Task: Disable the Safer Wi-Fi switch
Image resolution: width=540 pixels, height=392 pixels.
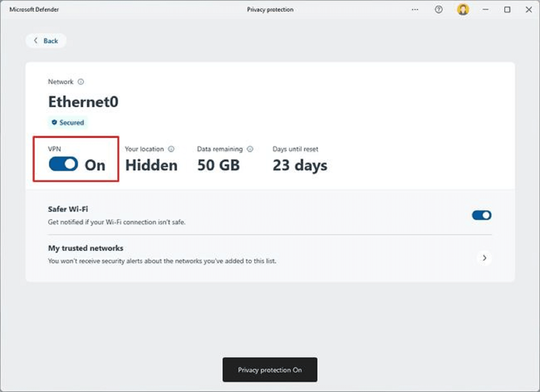Action: point(482,215)
